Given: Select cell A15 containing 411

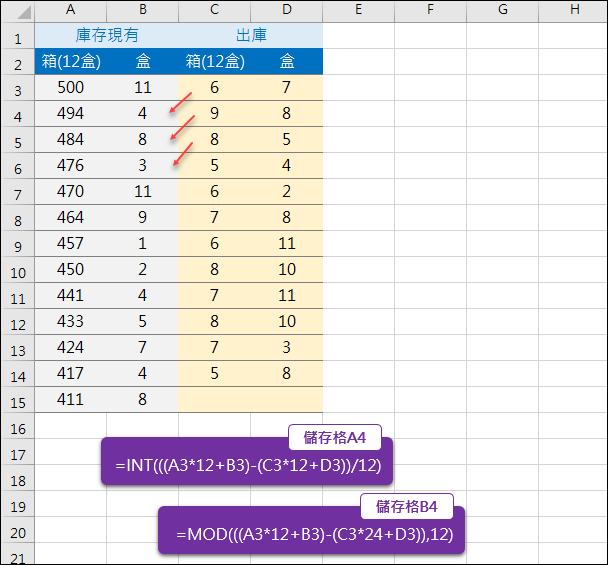Looking at the screenshot, I should 71,399.
